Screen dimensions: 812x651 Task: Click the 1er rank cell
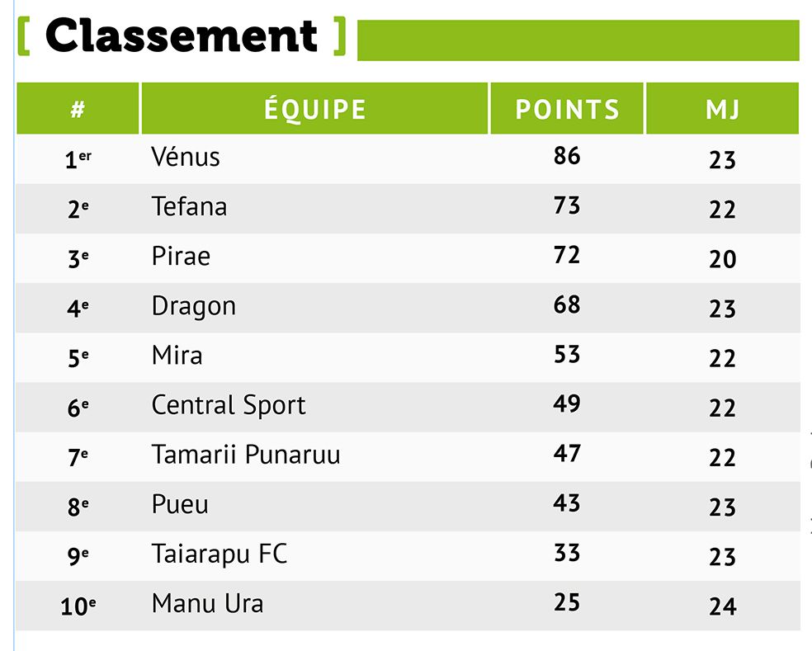[x=78, y=158]
